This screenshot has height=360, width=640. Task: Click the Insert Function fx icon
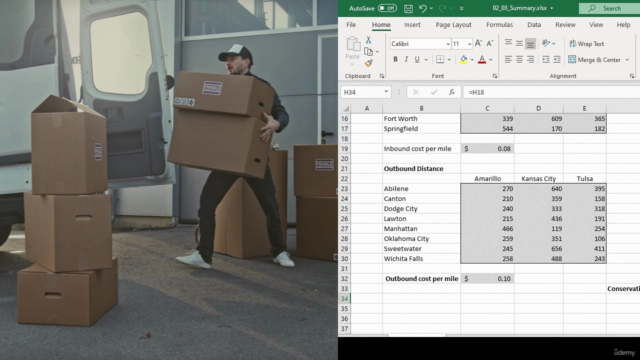[x=451, y=92]
